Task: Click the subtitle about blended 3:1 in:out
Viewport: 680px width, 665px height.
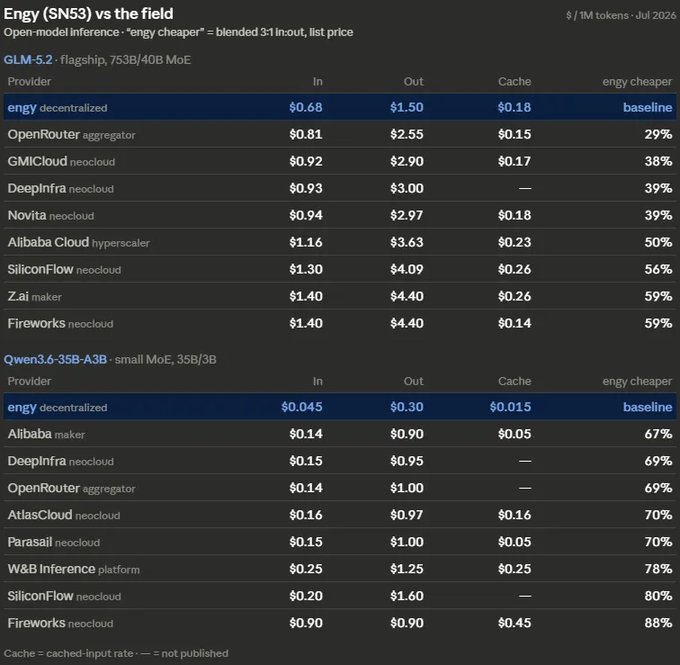Action: [x=178, y=32]
